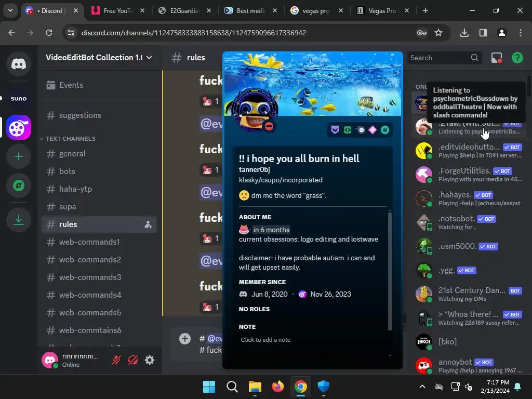Open the web-commands3 channel
This screenshot has width=532, height=399.
click(x=99, y=277)
